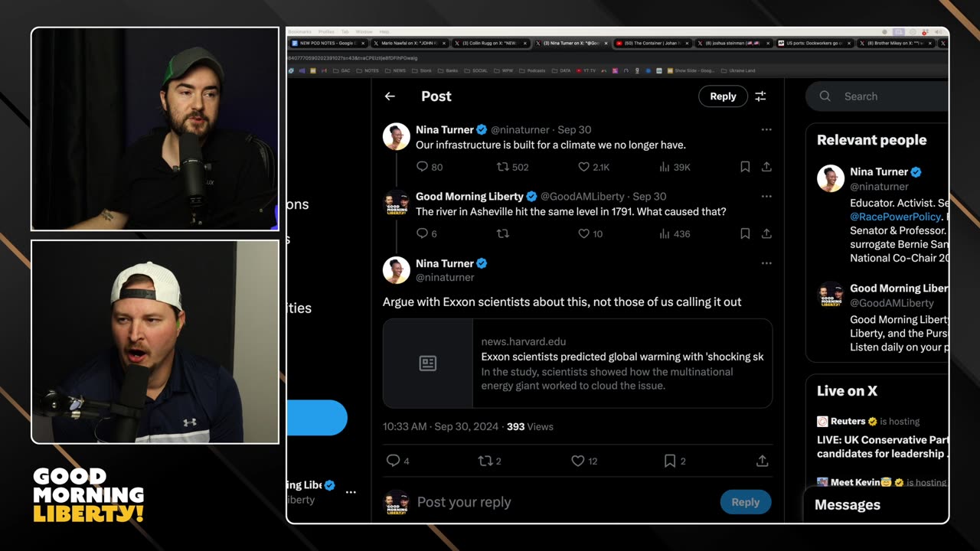Open the Show Slide Google bookmark
This screenshot has height=551, width=980.
[691, 70]
